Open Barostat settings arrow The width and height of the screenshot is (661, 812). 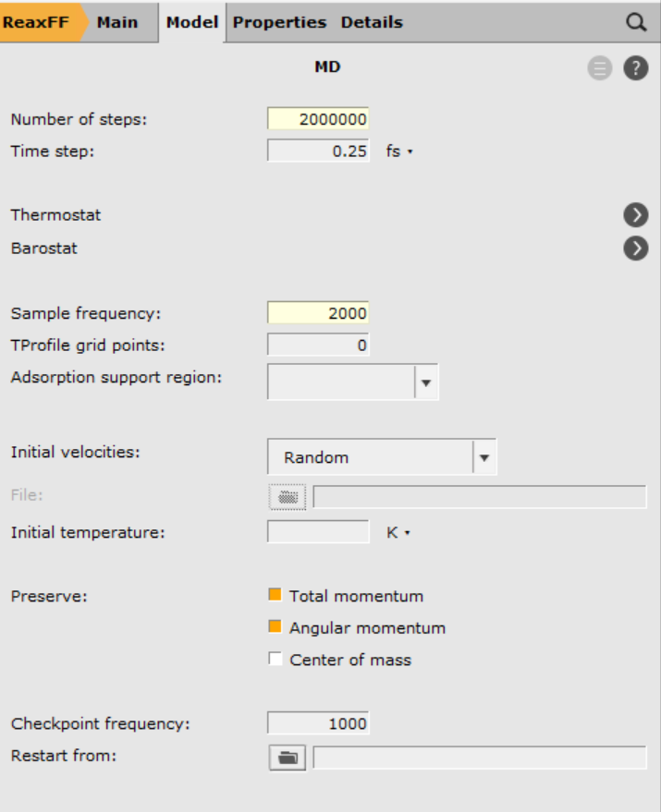(x=635, y=248)
